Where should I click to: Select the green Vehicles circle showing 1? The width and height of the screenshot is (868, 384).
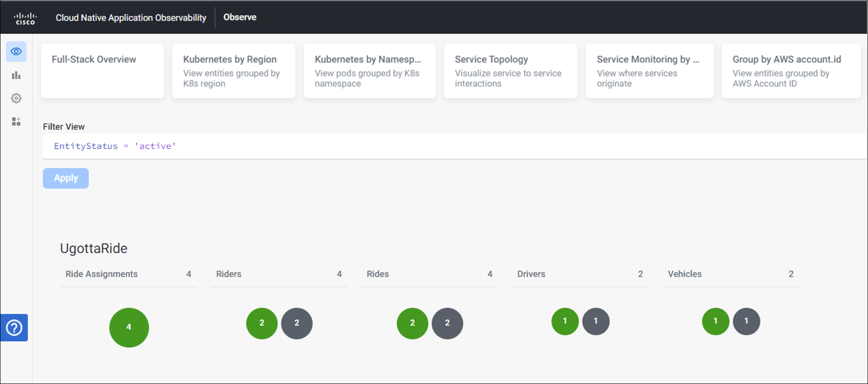[715, 321]
